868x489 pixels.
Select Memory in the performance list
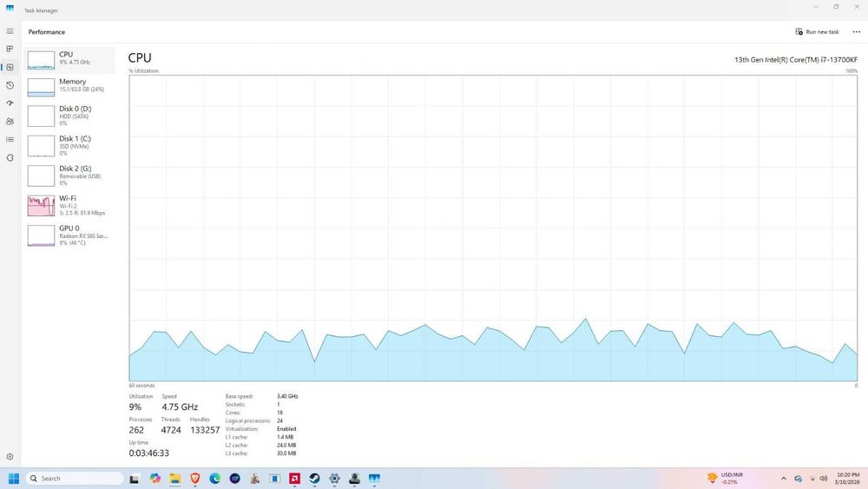69,87
